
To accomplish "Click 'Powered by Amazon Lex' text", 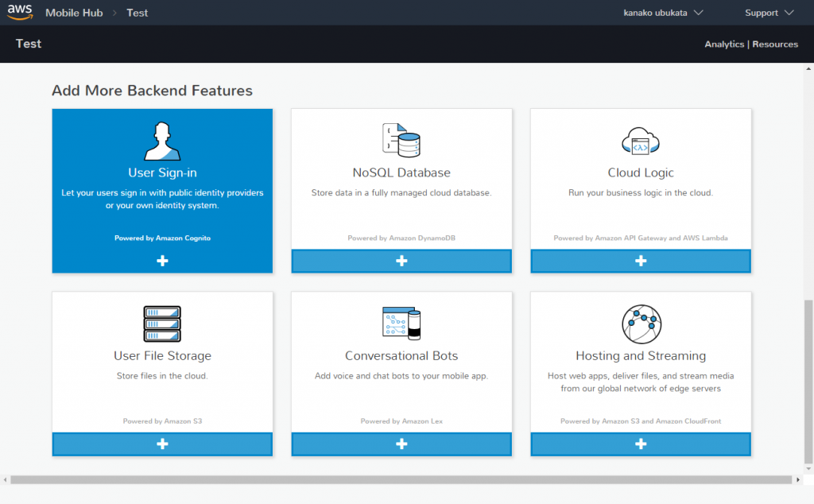I will click(401, 421).
